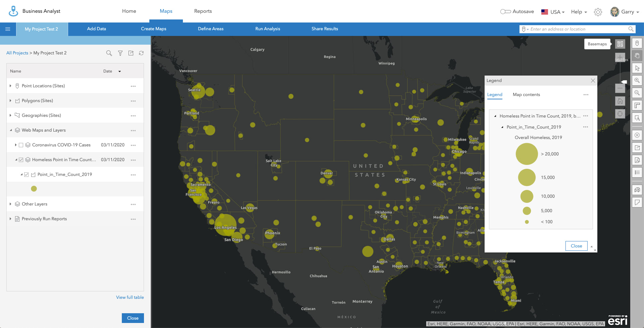
Task: Open the Garry user account menu
Action: 625,12
